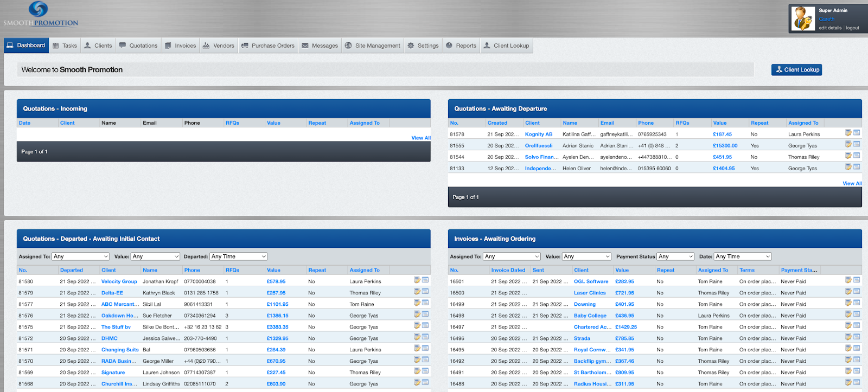Expand the Departed Any Time dropdown

click(x=239, y=256)
